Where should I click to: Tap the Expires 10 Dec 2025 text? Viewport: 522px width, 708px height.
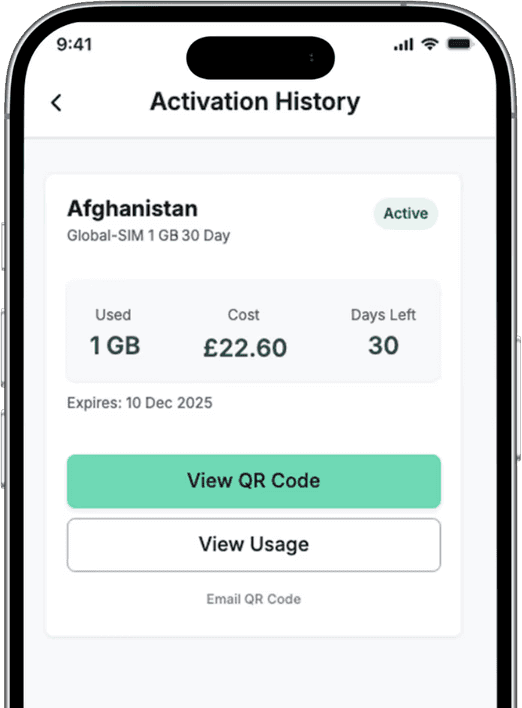[x=140, y=403]
